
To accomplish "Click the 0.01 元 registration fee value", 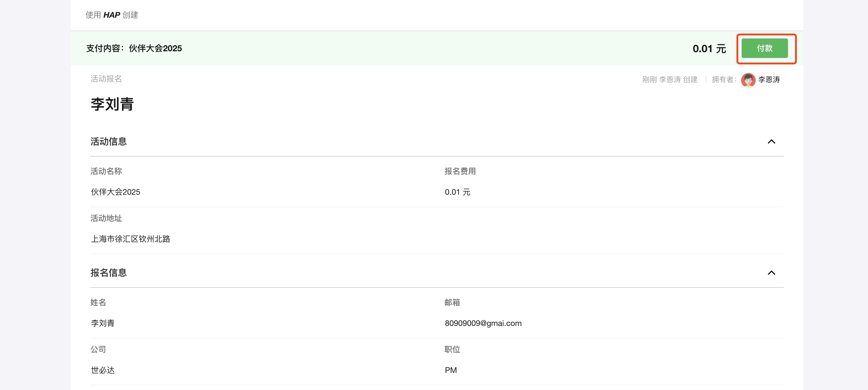I will point(457,192).
